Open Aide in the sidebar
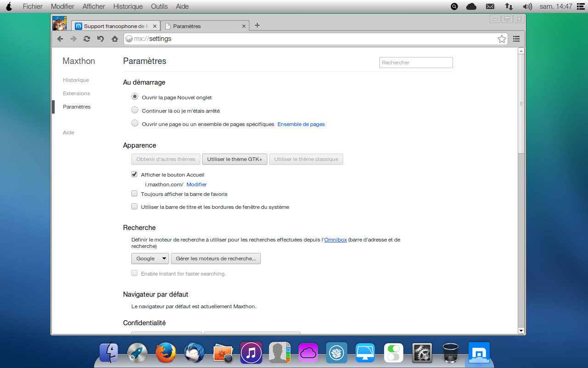 68,132
